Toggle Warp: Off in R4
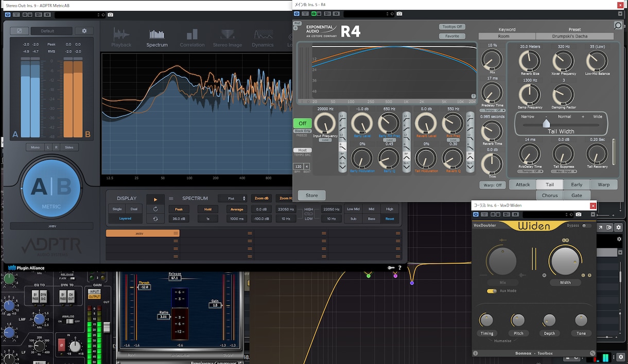628x364 pixels. coord(492,185)
